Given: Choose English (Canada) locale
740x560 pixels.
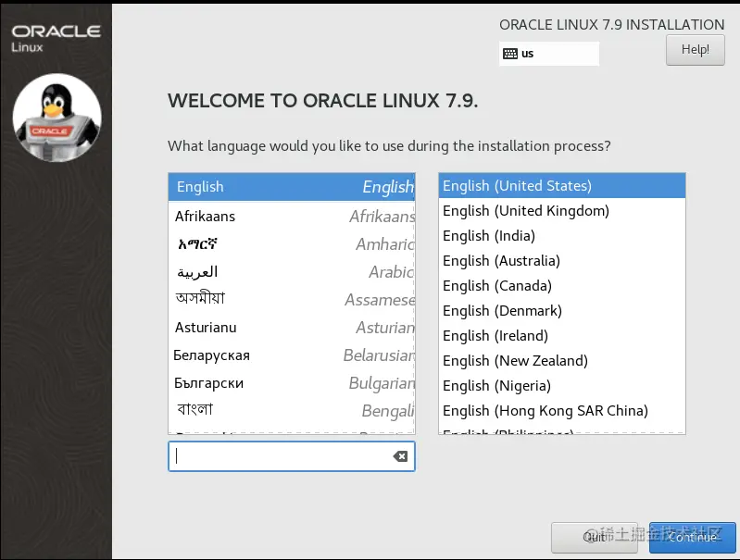Looking at the screenshot, I should click(562, 286).
